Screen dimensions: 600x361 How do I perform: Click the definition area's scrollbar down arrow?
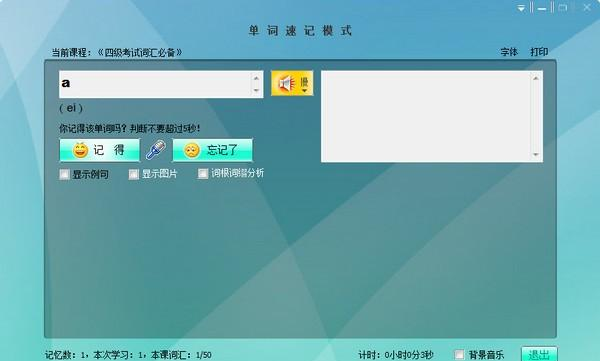pyautogui.click(x=536, y=155)
